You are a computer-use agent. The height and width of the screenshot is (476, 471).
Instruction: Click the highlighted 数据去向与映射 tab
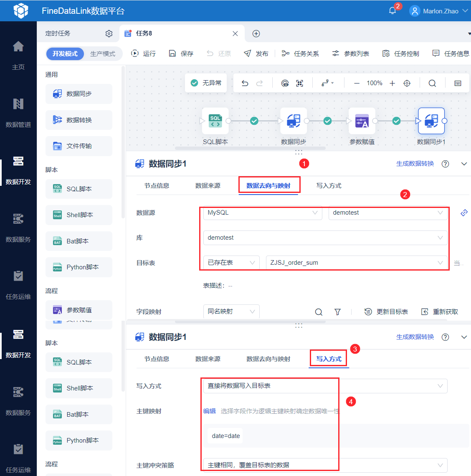pyautogui.click(x=268, y=185)
